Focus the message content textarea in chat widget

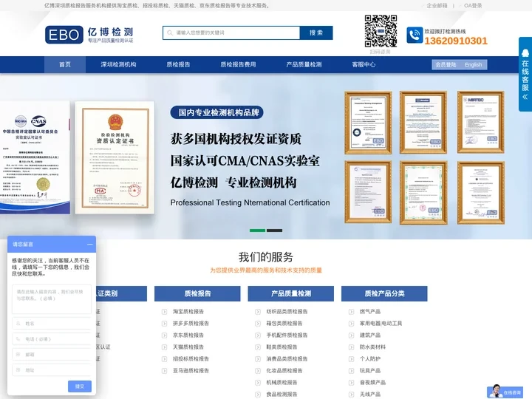click(52, 299)
